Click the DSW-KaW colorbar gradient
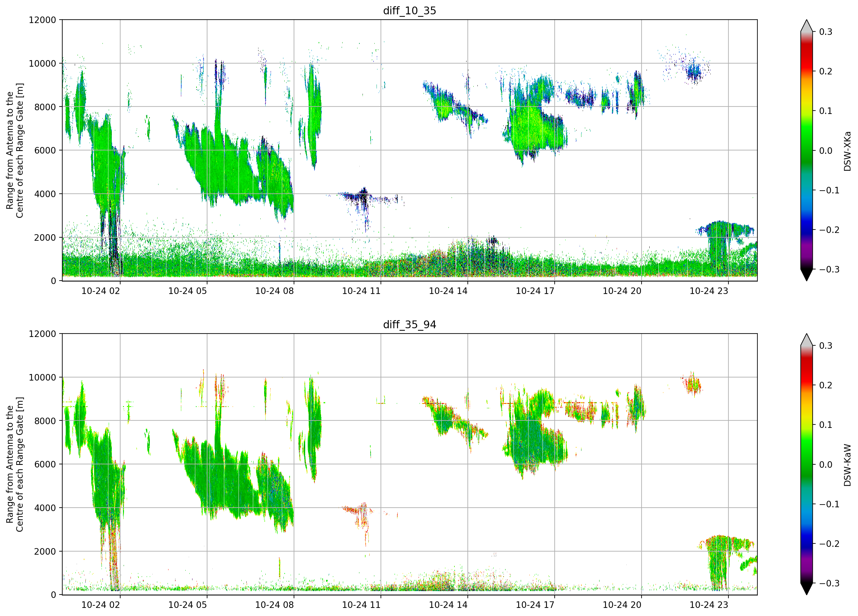Image resolution: width=858 pixels, height=616 pixels. [x=807, y=464]
